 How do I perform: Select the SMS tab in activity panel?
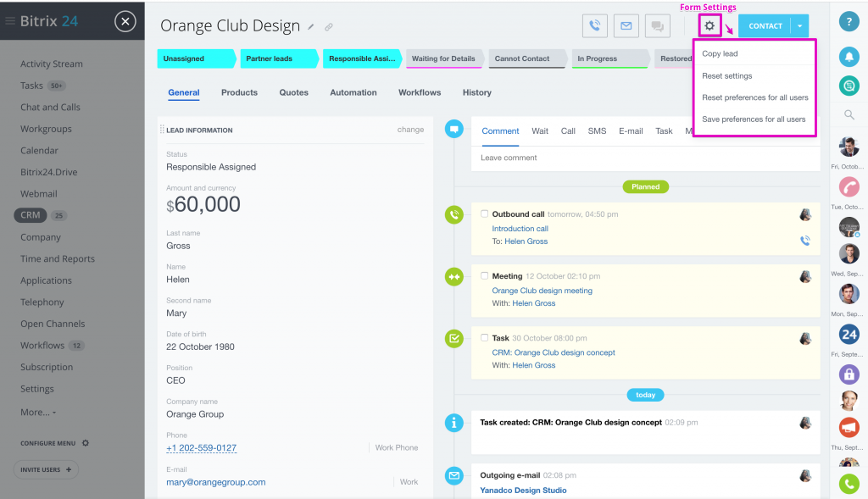coord(597,131)
